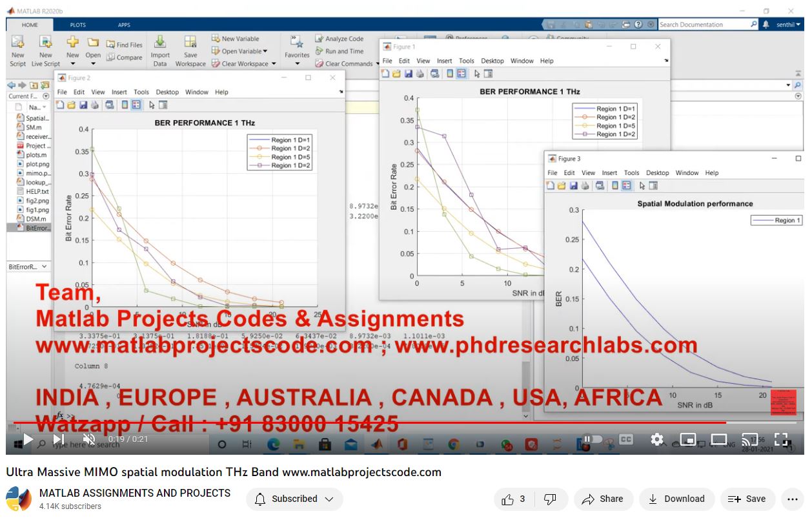The height and width of the screenshot is (520, 812).
Task: Open the more actions ellipsis menu
Action: 793,499
